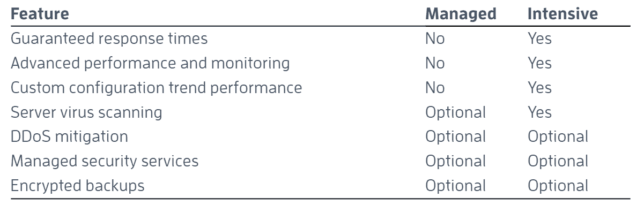
Task: Click Managed Optional for Server virus scanning
Action: pos(456,113)
